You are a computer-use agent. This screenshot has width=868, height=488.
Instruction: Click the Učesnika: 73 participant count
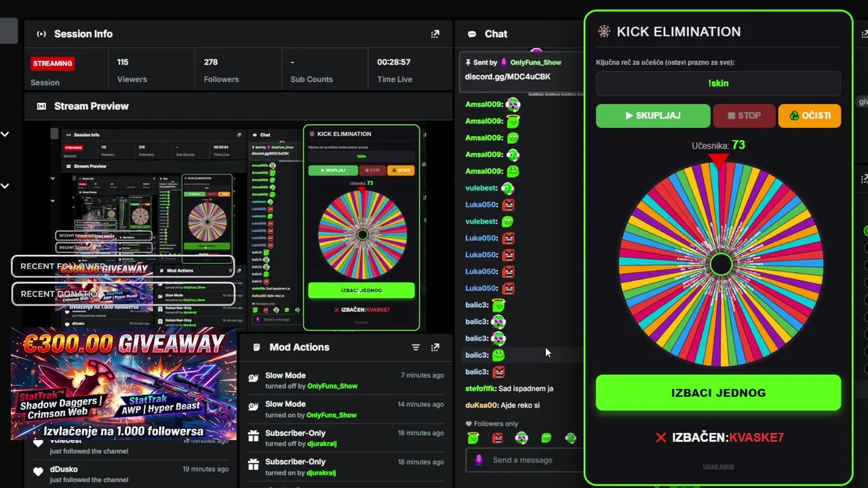(x=718, y=145)
